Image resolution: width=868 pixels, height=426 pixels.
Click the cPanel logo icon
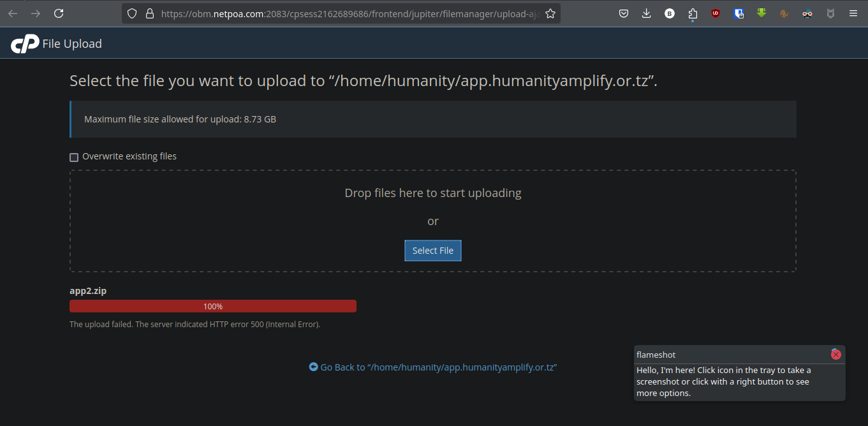coord(25,44)
